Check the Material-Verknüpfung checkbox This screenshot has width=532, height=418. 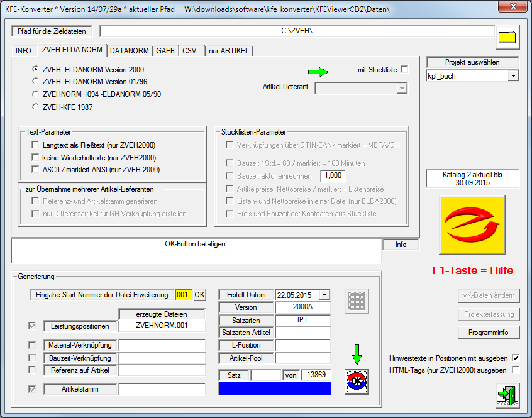(32, 345)
